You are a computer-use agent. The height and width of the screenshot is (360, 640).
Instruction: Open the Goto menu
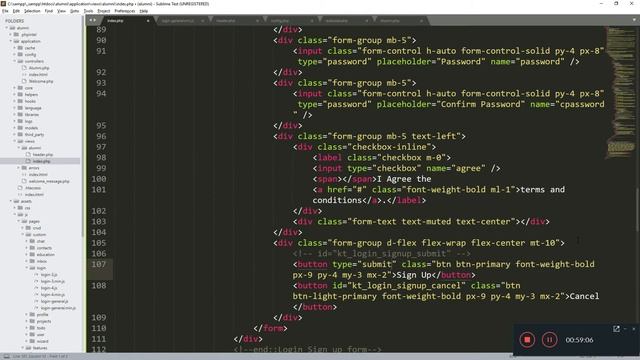[74, 11]
